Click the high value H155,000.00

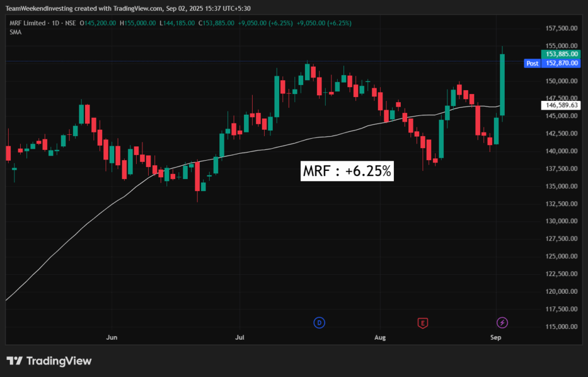[138, 23]
